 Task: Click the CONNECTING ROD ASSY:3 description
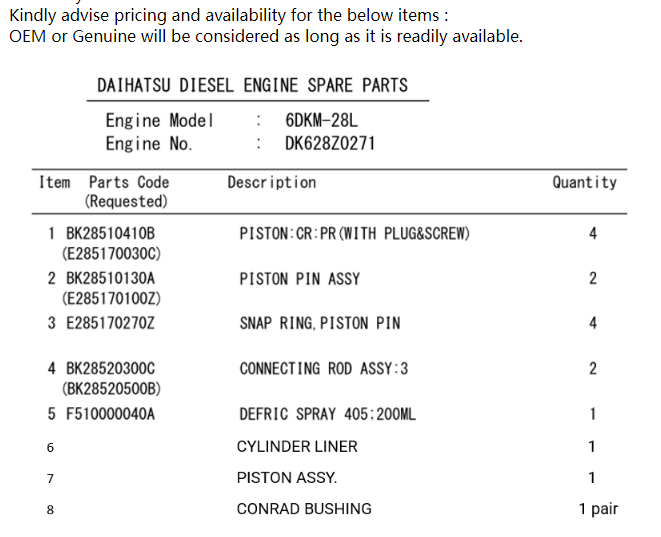click(x=324, y=369)
